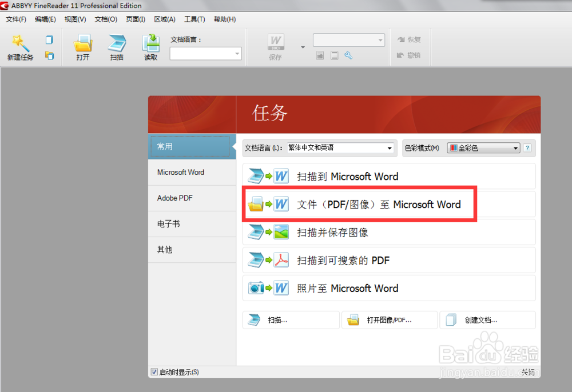Click the small stacked pages icon below blank page
The width and height of the screenshot is (572, 392).
point(49,55)
